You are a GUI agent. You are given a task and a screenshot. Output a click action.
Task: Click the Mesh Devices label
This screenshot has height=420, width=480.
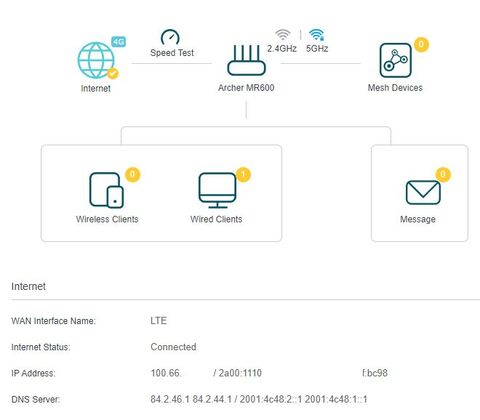395,88
